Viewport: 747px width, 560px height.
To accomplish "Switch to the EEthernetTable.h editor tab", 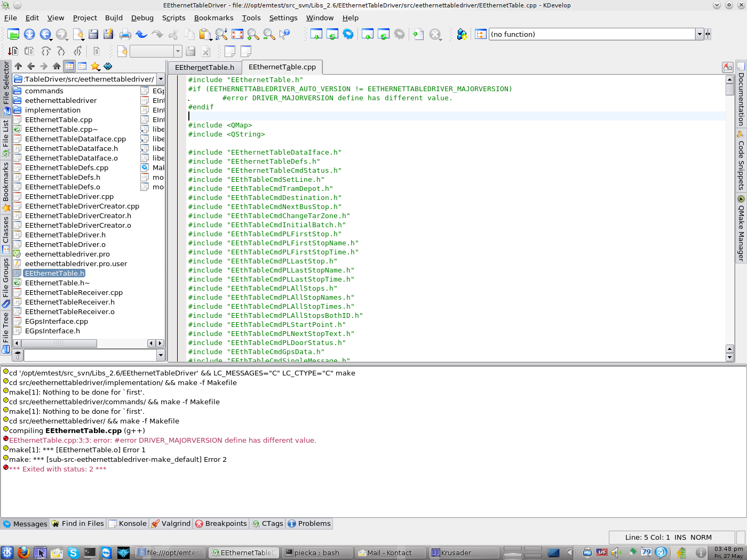I will 204,67.
